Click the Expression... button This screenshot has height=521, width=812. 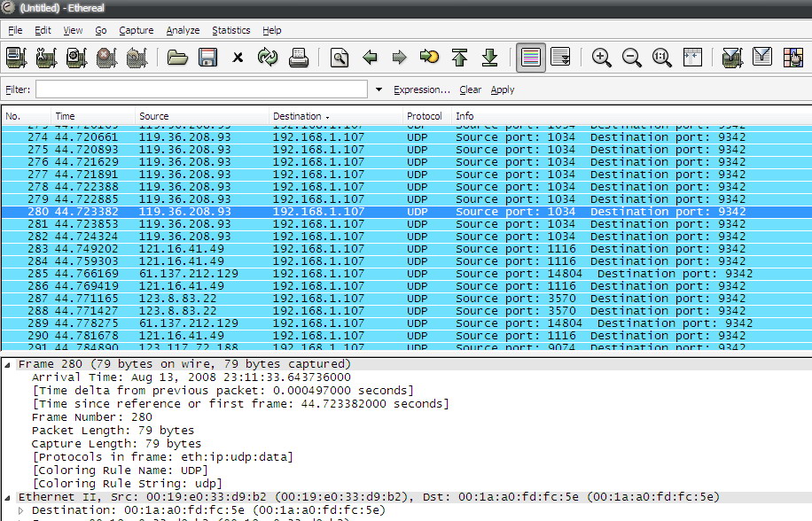point(422,89)
